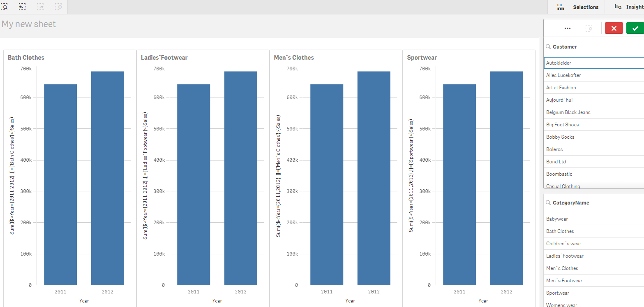Image resolution: width=644 pixels, height=307 pixels.
Task: Click the sheet title My new sheet
Action: click(29, 24)
